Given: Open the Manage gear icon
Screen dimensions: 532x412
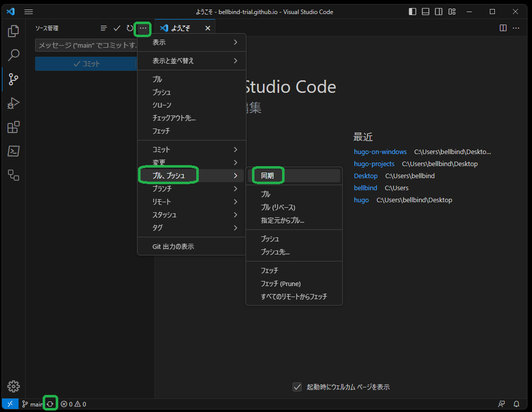Looking at the screenshot, I should coord(14,386).
